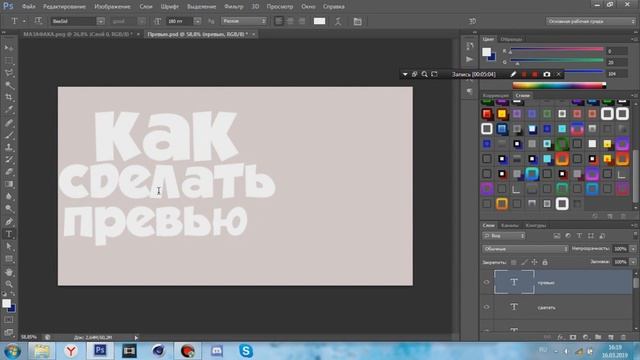Select the Brush tool
640x360 pixels.
coord(9,135)
